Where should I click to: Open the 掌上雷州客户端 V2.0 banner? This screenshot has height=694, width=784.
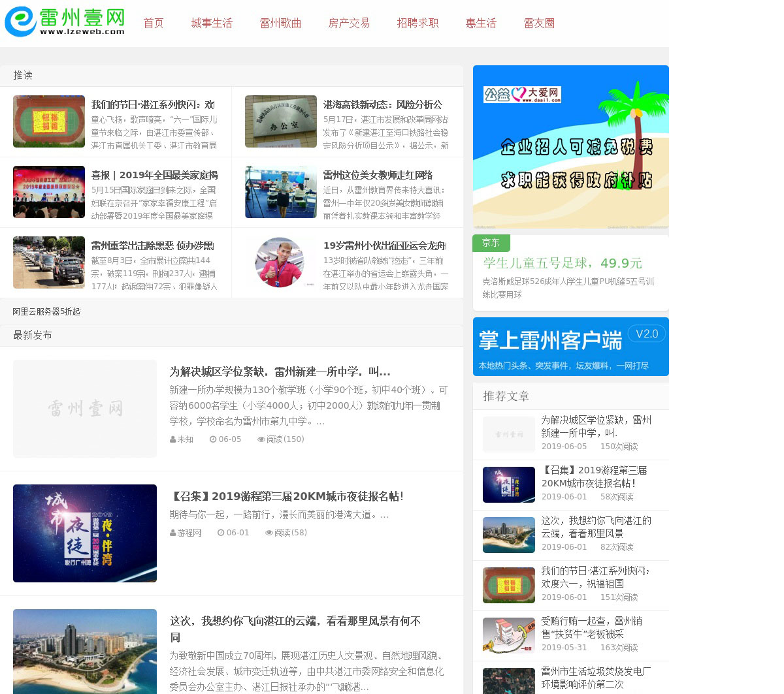[570, 347]
